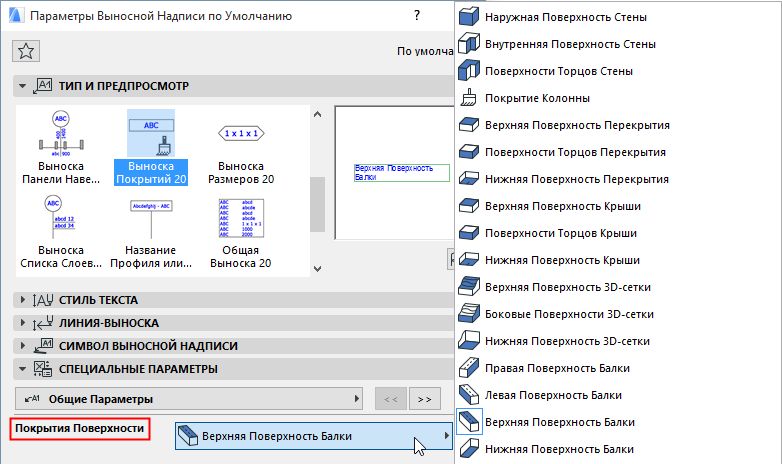Select Название Профиля или... label type
This screenshot has width=782, height=464.
[151, 232]
